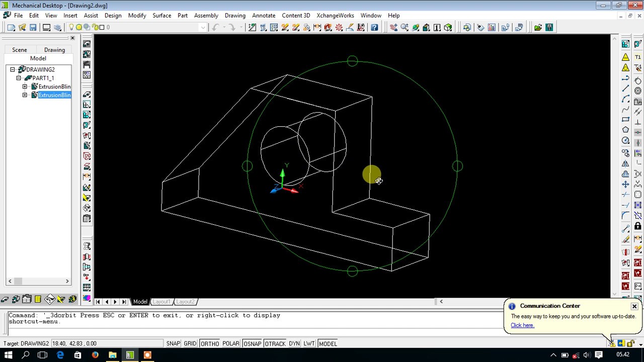644x362 pixels.
Task: Select the Move cross-arrows tool
Action: pyautogui.click(x=625, y=184)
